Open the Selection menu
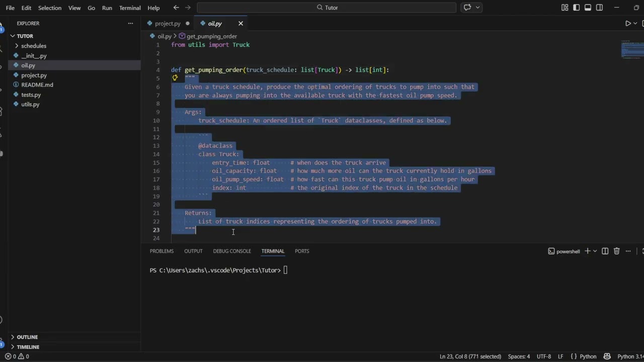The image size is (644, 362). [50, 8]
